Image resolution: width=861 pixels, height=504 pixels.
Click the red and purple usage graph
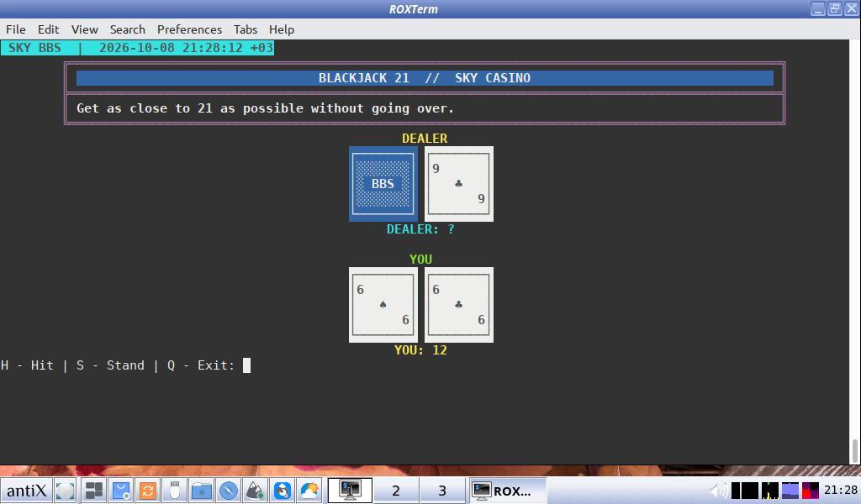click(x=811, y=491)
